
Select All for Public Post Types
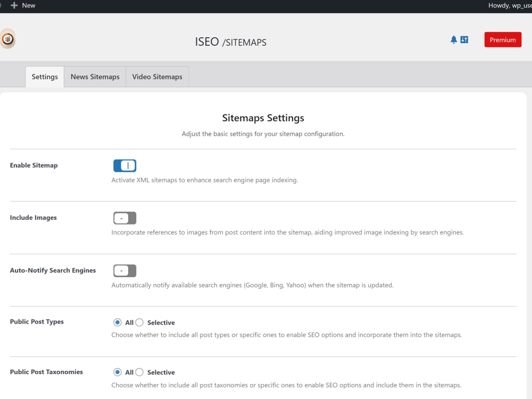click(118, 322)
